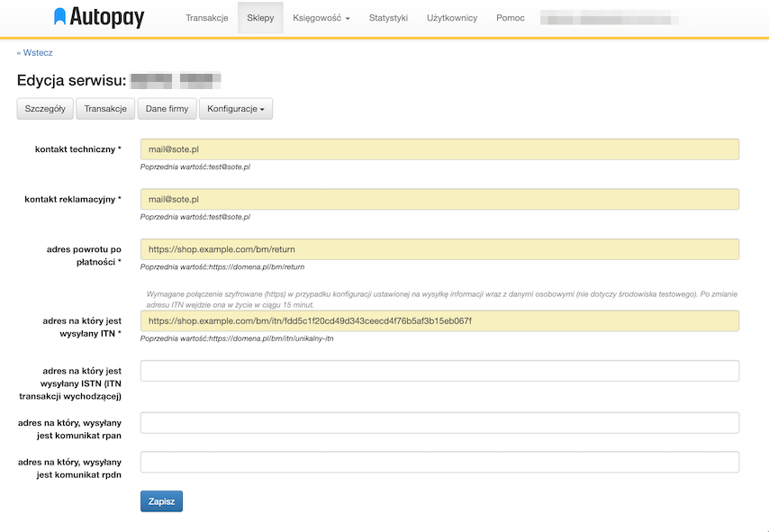Switch to the Transakcje section

[207, 17]
